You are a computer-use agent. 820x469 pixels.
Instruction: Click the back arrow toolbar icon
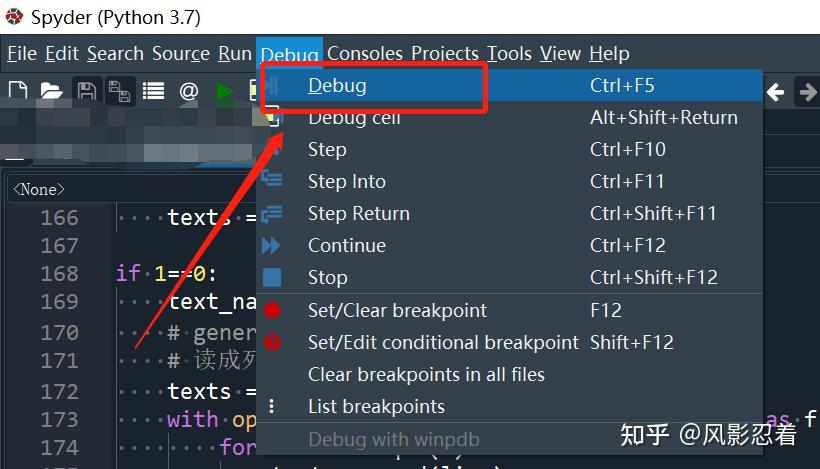click(775, 93)
